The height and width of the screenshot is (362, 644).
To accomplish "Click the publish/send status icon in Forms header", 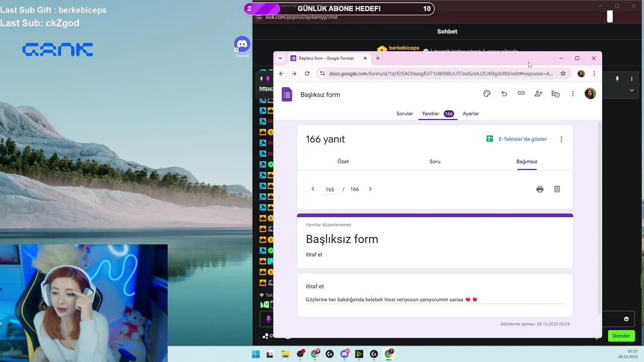I will (555, 94).
